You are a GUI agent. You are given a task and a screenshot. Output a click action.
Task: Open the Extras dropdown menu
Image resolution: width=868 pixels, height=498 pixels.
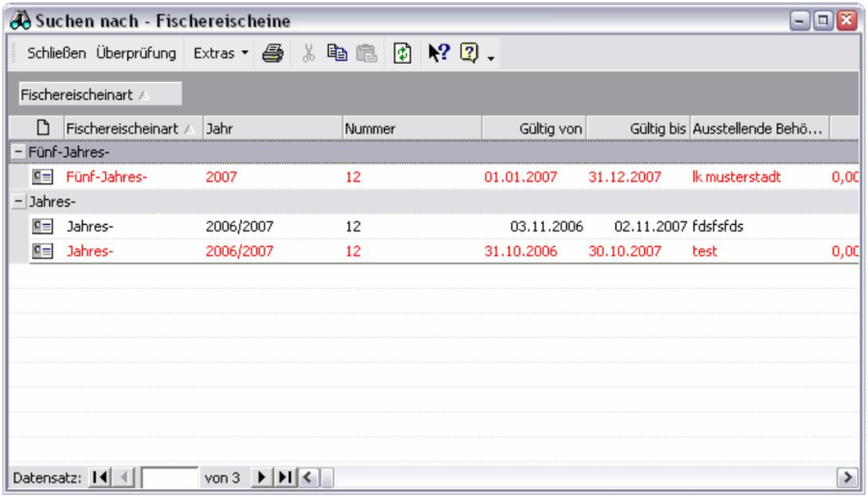pyautogui.click(x=221, y=54)
